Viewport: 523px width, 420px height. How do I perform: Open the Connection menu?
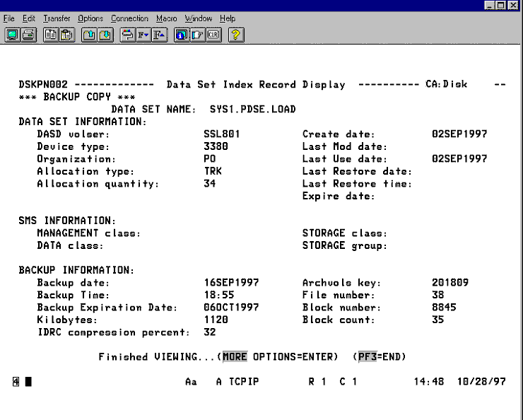coord(130,18)
